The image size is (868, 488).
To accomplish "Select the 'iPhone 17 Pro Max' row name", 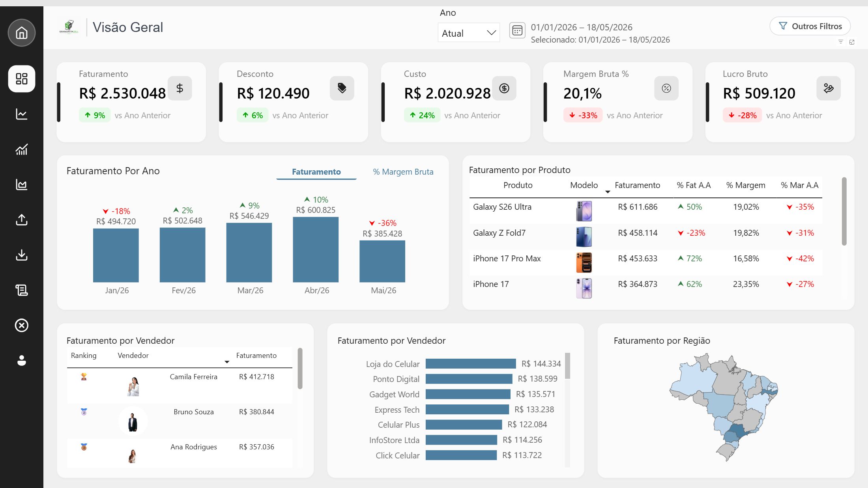I will [507, 259].
